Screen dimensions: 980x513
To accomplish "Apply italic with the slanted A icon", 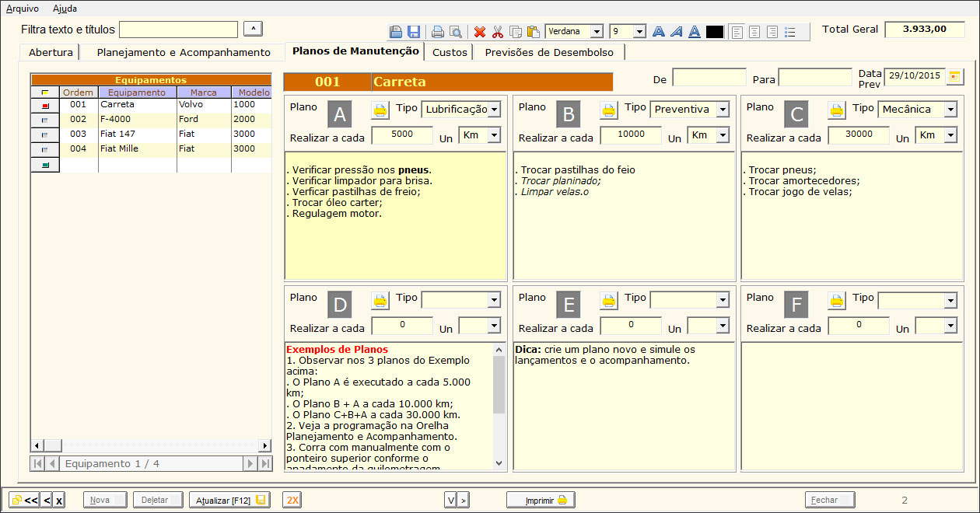I will pos(677,32).
